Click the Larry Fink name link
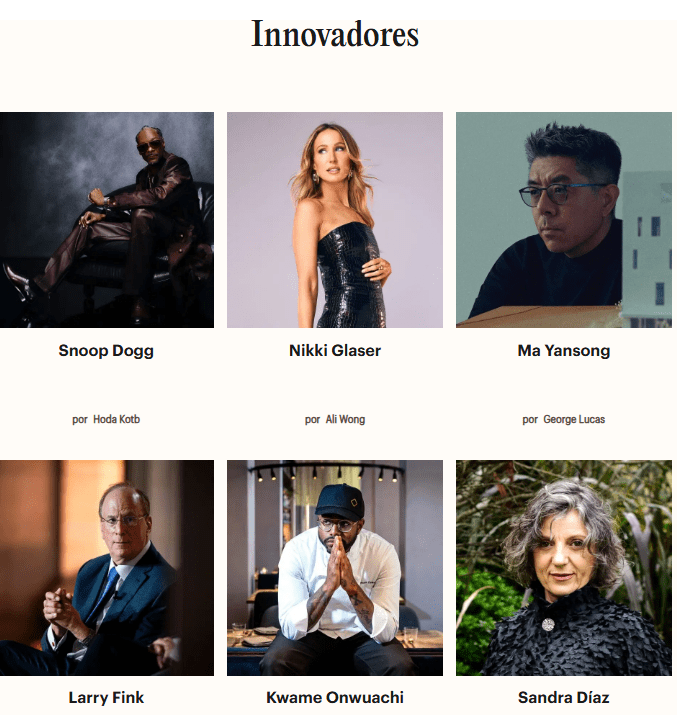The image size is (677, 715). tap(106, 697)
